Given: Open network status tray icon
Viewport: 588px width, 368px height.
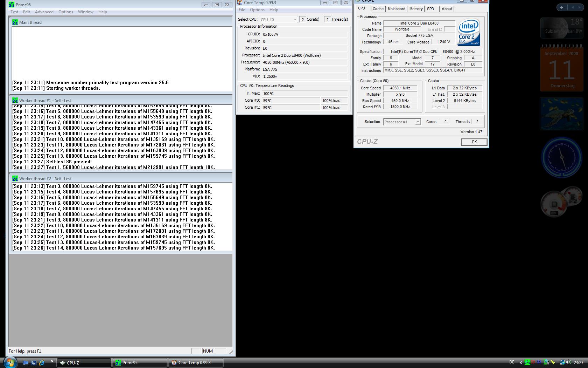Looking at the screenshot, I should click(x=562, y=363).
